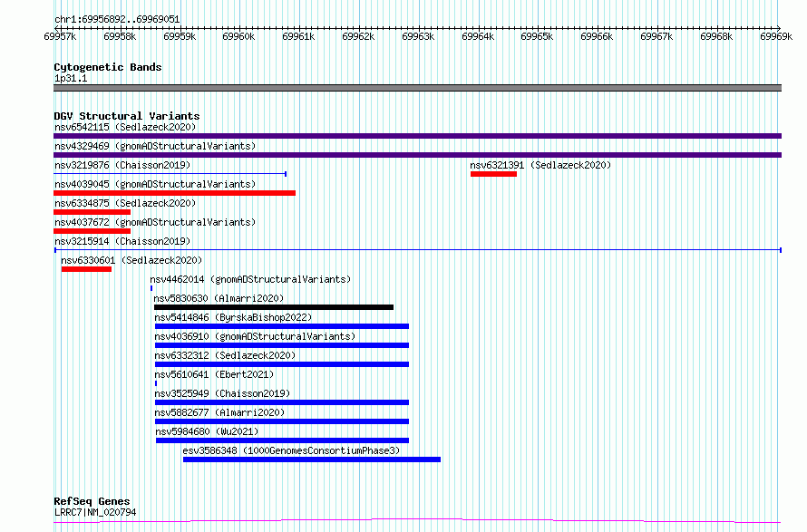
Task: Select the 69957k ruler tick label
Action: point(60,36)
